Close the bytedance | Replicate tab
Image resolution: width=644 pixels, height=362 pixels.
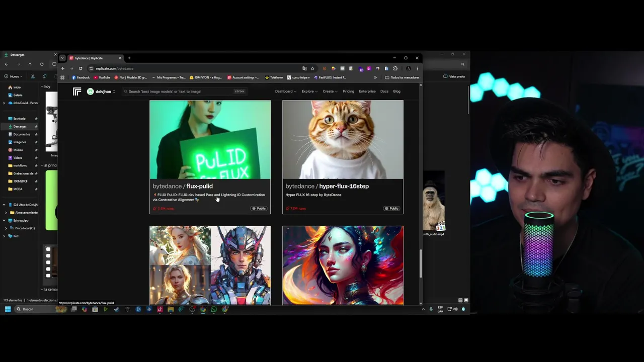pos(120,58)
